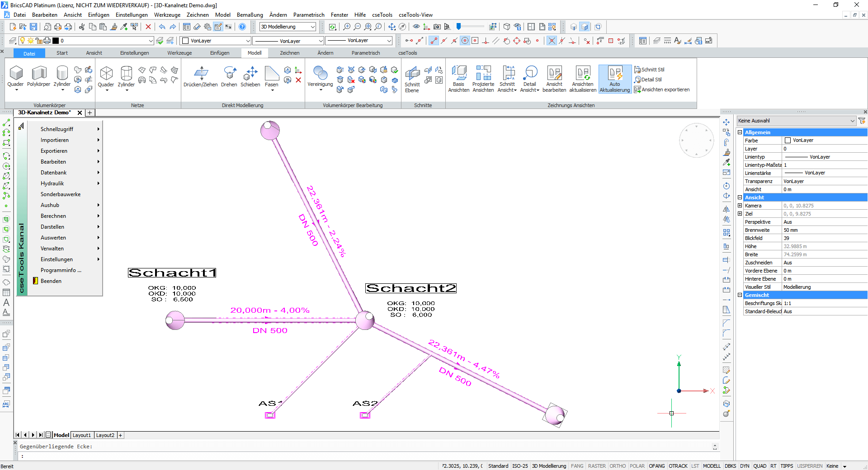
Task: Open the 3D Modellierung workspace dropdown
Action: click(x=288, y=27)
